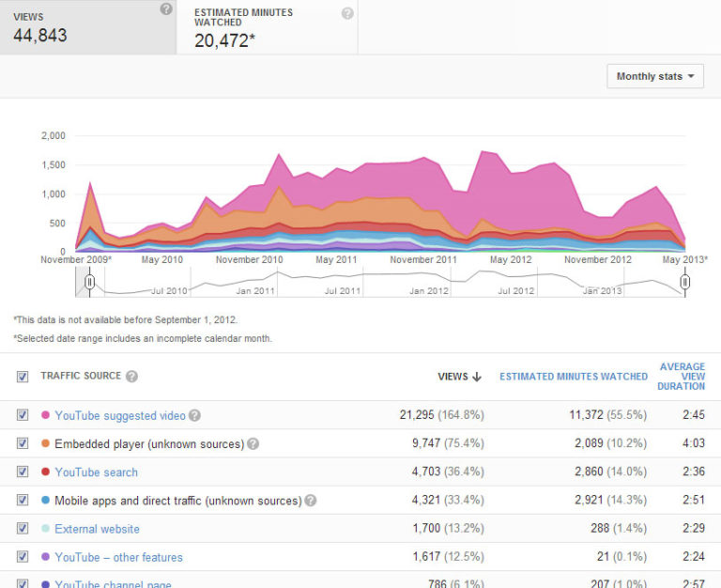Toggle the select-all Traffic Source checkbox

point(23,377)
